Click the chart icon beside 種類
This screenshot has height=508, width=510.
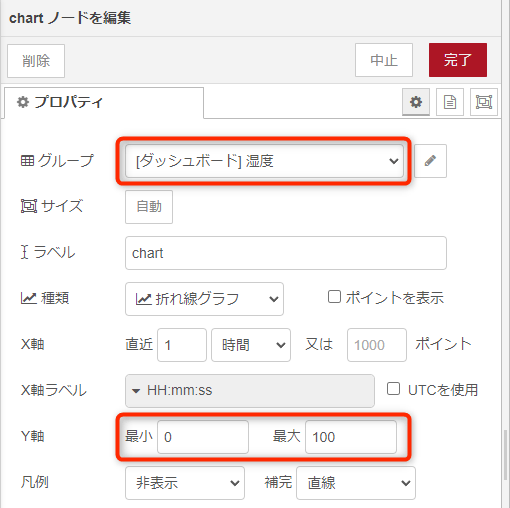pyautogui.click(x=29, y=298)
